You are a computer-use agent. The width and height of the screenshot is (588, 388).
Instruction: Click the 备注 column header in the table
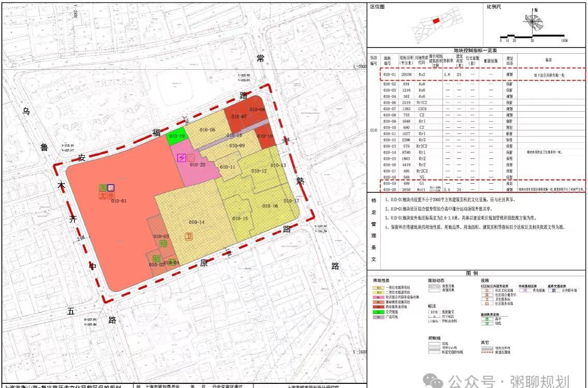549,60
